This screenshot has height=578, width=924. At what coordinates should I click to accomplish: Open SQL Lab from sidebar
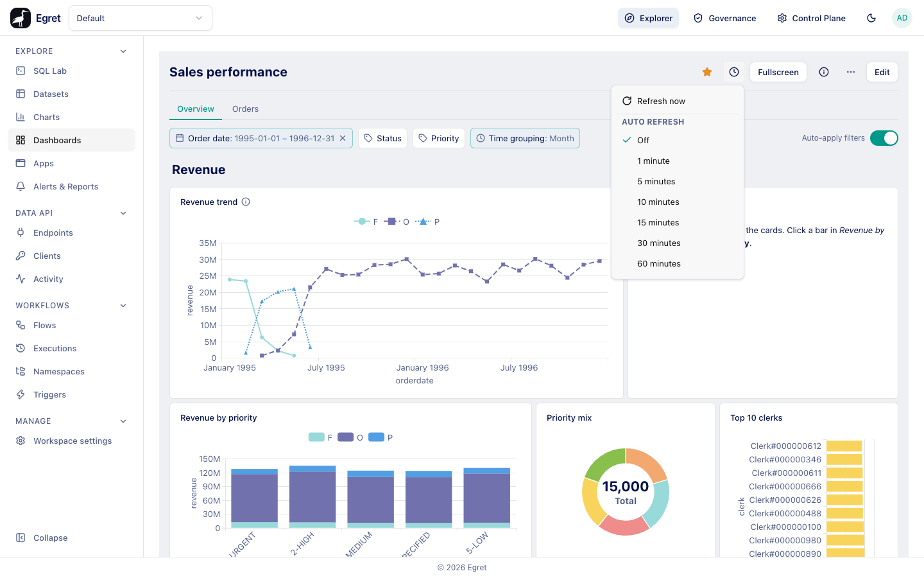pyautogui.click(x=71, y=71)
